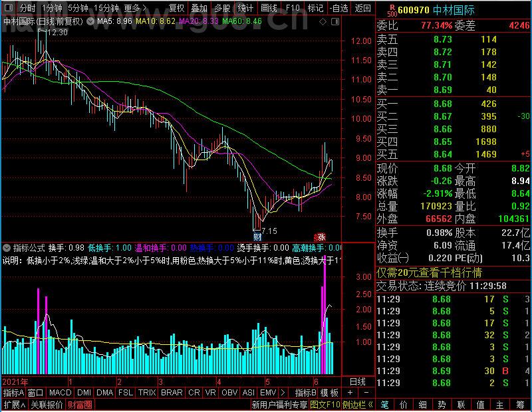Select the 势 trend tab

click(x=442, y=405)
